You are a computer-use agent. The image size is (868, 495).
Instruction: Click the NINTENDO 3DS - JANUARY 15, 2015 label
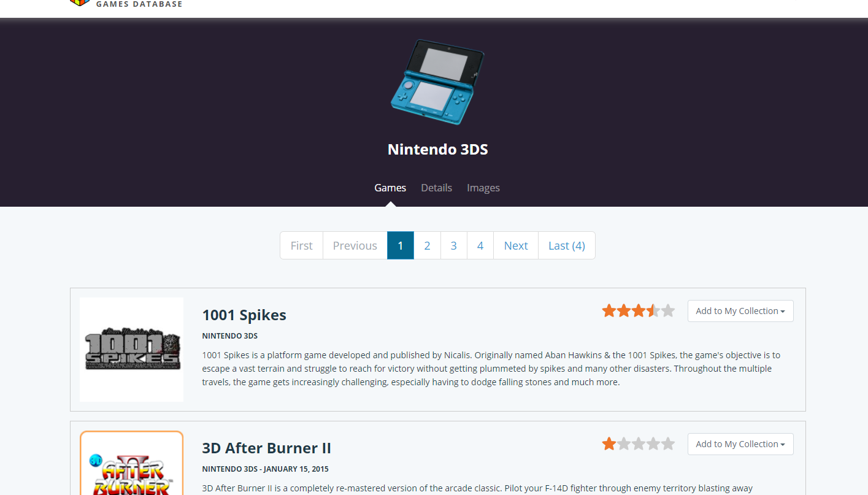266,469
